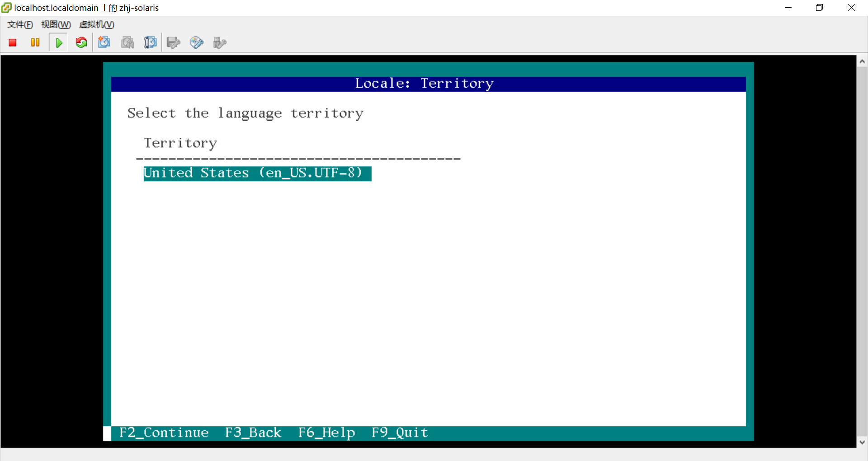
Task: Click the floppy drive connection icon
Action: 173,42
